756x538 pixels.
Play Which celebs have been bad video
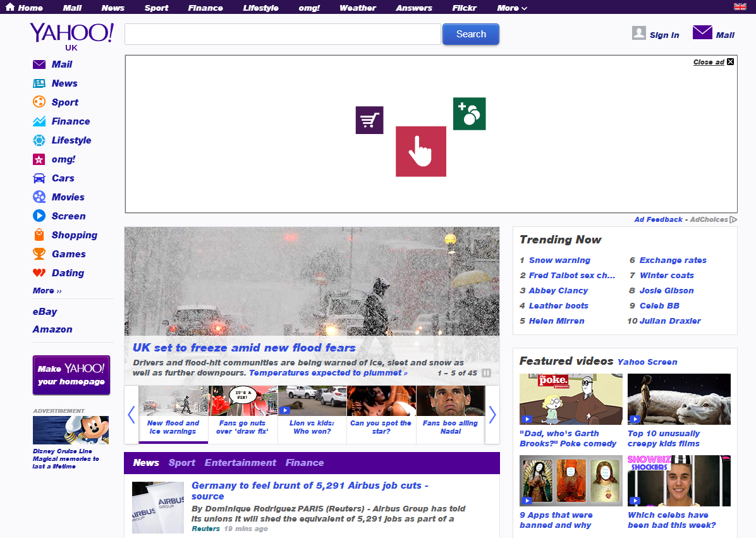tap(679, 480)
